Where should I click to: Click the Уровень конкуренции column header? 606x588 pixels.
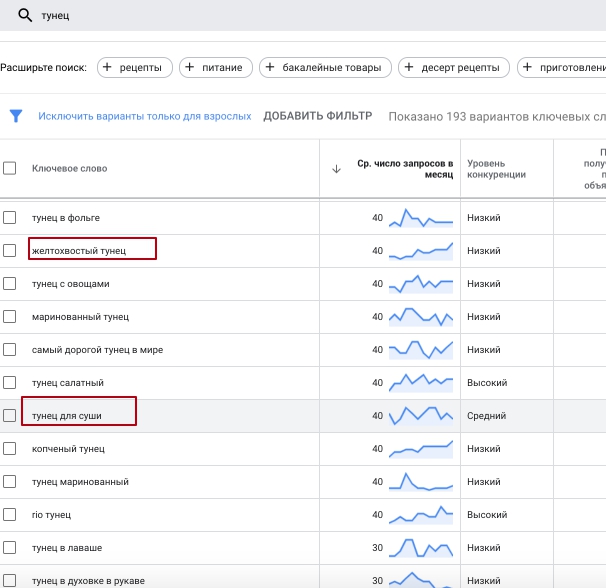click(496, 169)
